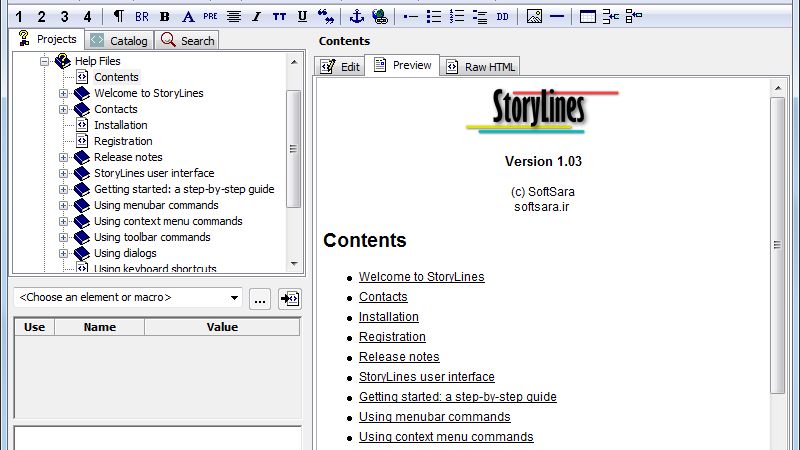This screenshot has width=800, height=450.
Task: Select Contents item in tree
Action: (x=116, y=77)
